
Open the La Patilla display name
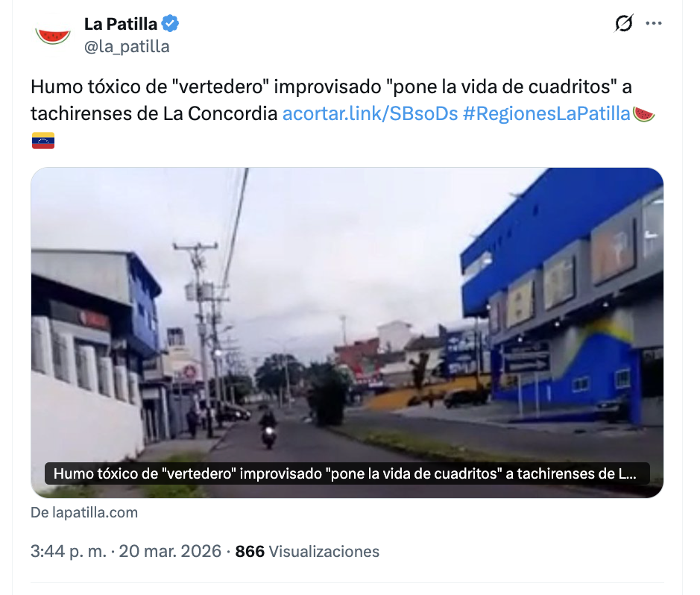[x=121, y=24]
